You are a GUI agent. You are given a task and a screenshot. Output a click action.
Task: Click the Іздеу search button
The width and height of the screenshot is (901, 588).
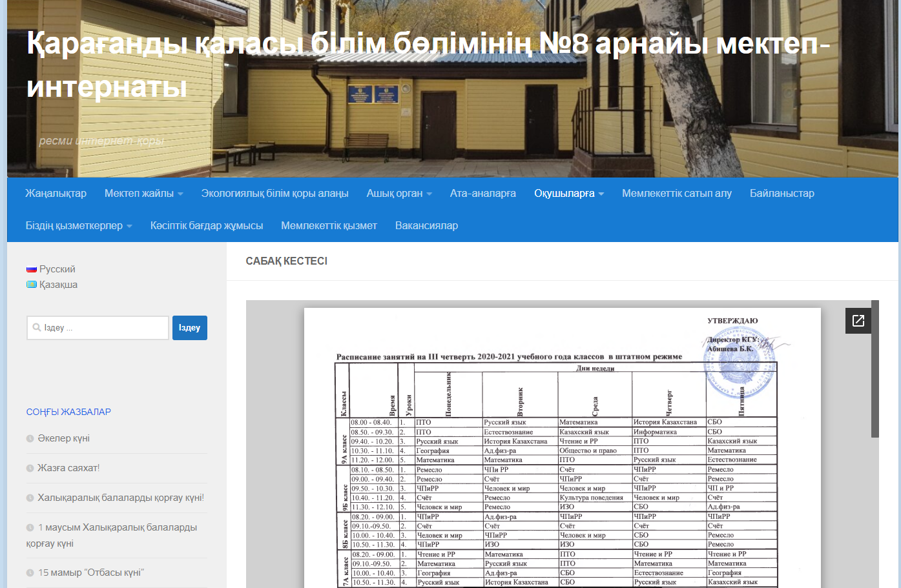[189, 328]
